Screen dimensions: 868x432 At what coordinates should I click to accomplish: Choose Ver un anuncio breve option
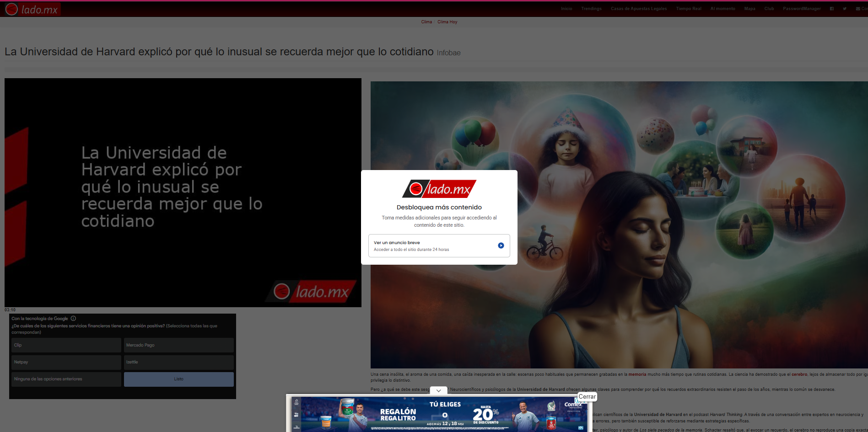coord(439,246)
